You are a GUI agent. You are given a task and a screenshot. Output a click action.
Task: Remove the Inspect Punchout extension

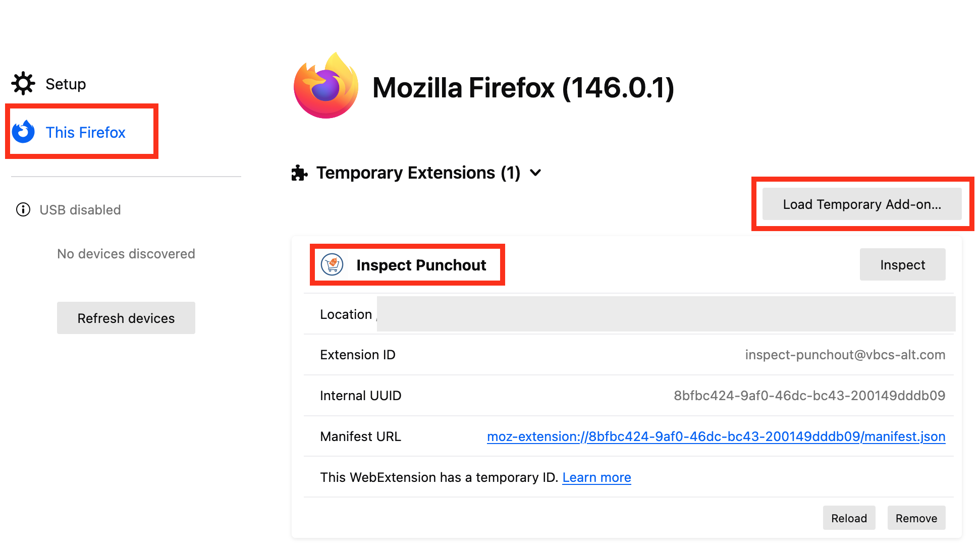pos(916,518)
